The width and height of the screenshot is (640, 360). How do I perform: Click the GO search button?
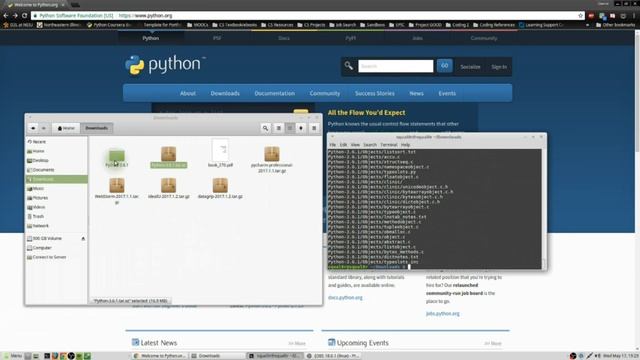[x=444, y=66]
